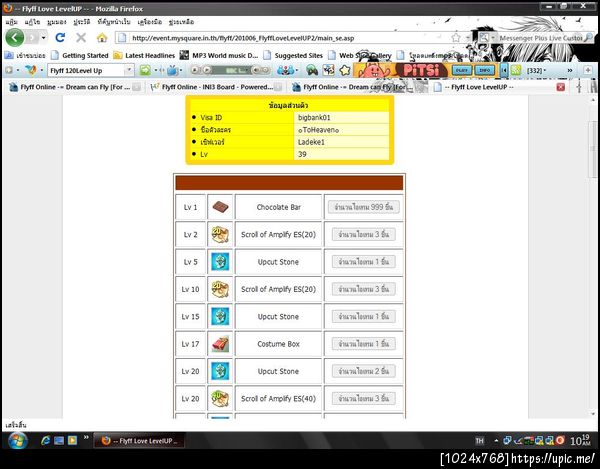Click the Scroll of Amplify ES(40) icon
The width and height of the screenshot is (600, 469).
[x=220, y=399]
